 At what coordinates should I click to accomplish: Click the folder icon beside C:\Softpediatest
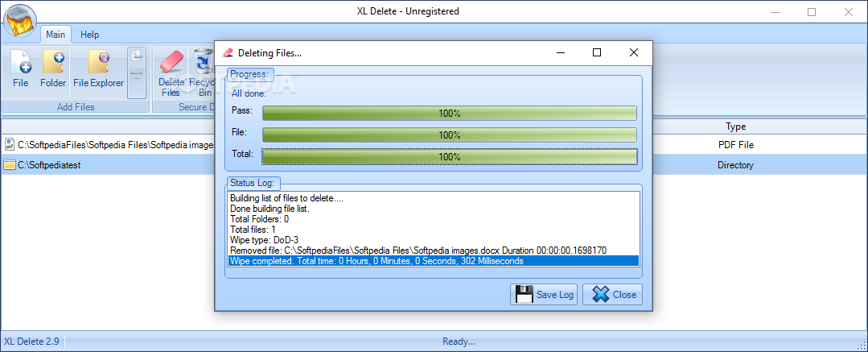[x=10, y=164]
